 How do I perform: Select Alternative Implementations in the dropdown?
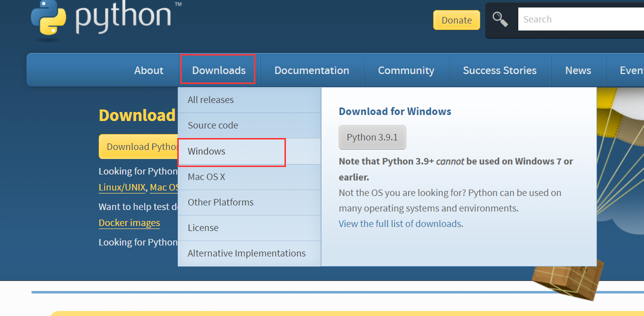point(249,253)
